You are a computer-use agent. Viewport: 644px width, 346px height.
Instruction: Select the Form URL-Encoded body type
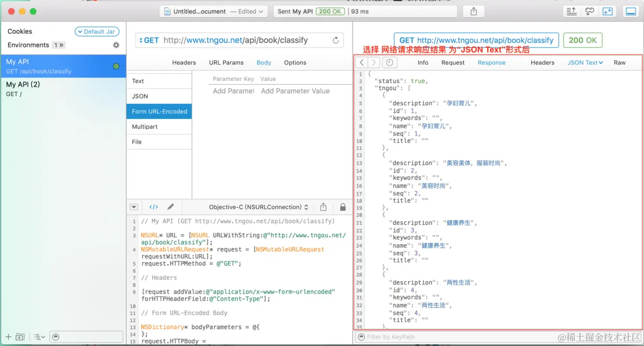pyautogui.click(x=158, y=111)
